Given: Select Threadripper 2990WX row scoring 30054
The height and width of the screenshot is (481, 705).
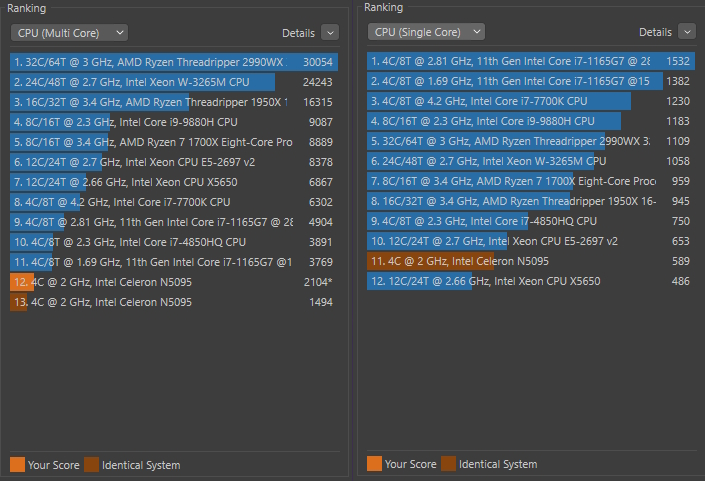Looking at the screenshot, I should pos(174,62).
